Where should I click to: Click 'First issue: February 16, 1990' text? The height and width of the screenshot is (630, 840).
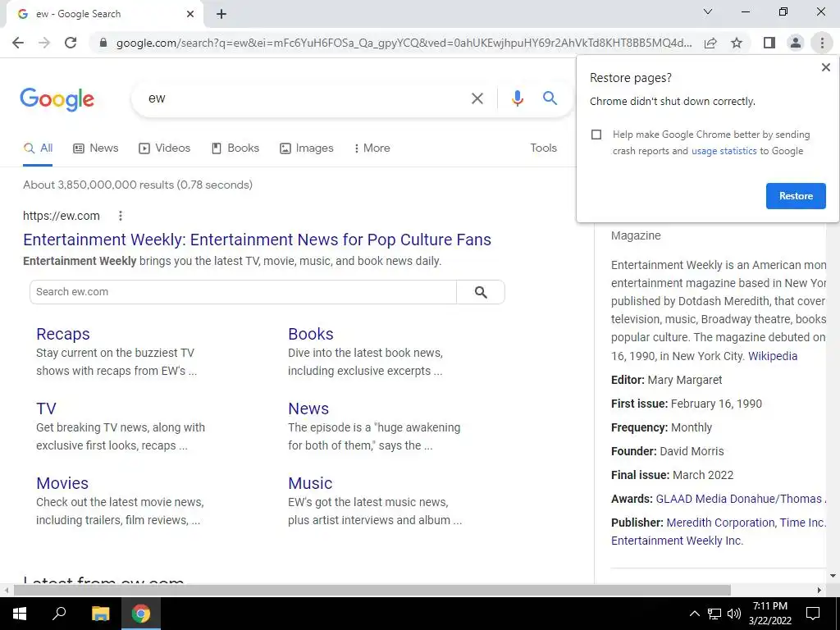[687, 404]
